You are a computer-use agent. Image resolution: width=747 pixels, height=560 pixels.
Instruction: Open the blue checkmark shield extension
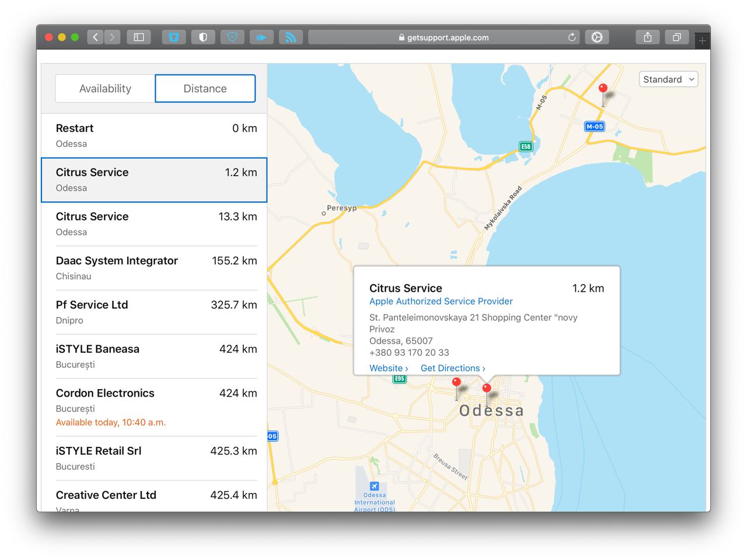232,37
